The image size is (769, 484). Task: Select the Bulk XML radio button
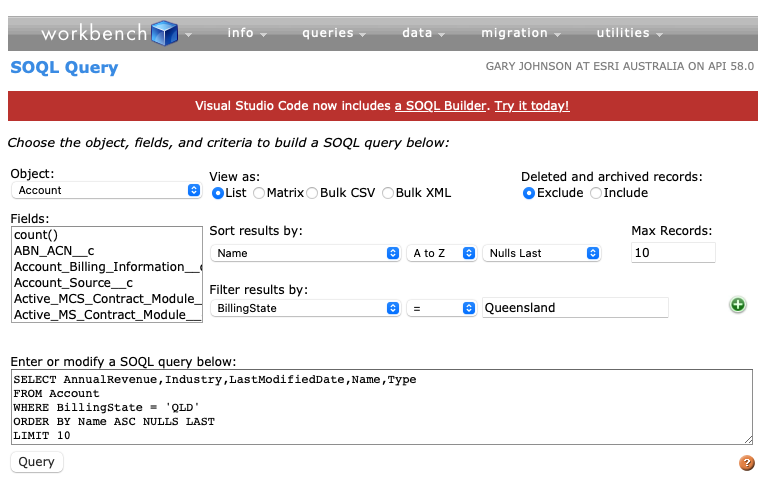(389, 193)
